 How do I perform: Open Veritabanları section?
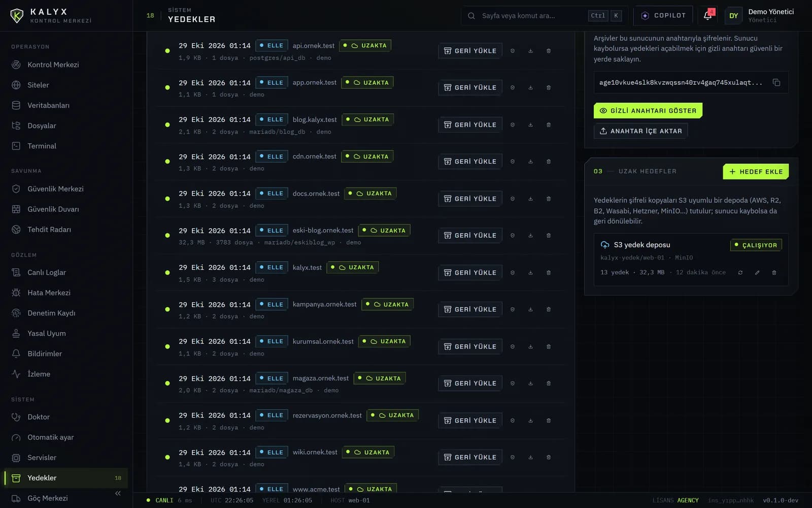click(66, 105)
